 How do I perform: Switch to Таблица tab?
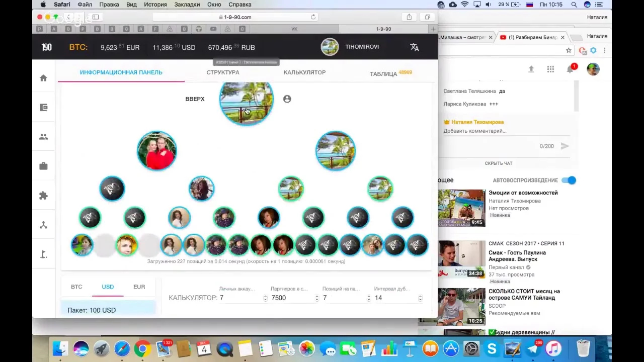tap(391, 73)
